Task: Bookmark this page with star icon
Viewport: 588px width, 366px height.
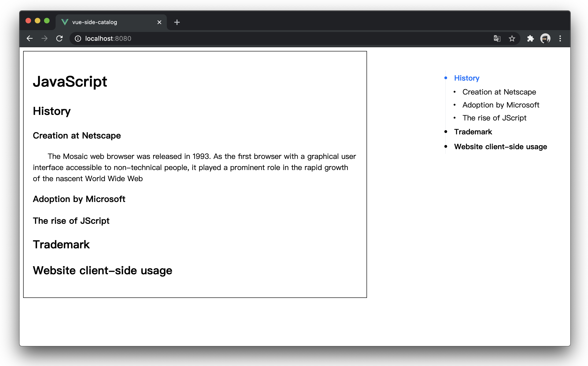Action: (x=512, y=38)
